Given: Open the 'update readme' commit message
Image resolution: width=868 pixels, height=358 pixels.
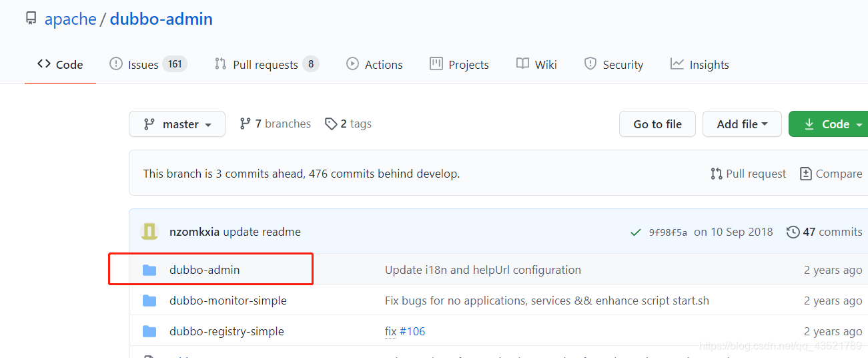Looking at the screenshot, I should 262,232.
